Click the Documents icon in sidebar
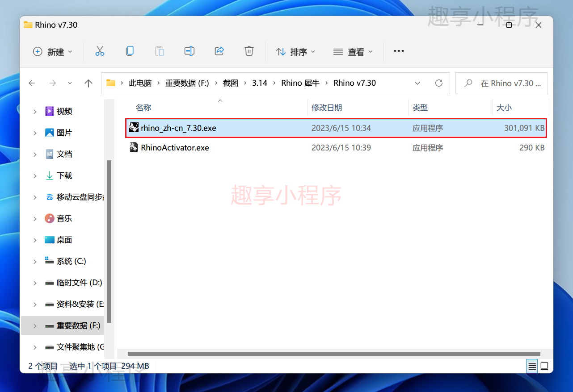 [x=50, y=154]
